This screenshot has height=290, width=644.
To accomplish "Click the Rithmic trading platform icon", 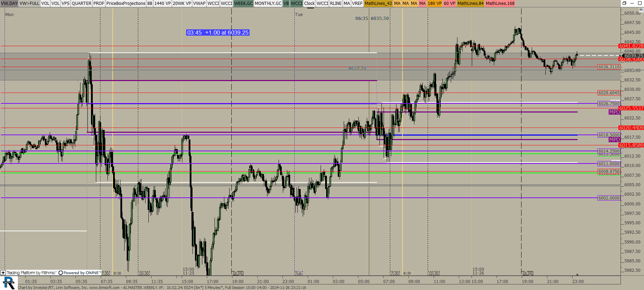I will point(3,273).
